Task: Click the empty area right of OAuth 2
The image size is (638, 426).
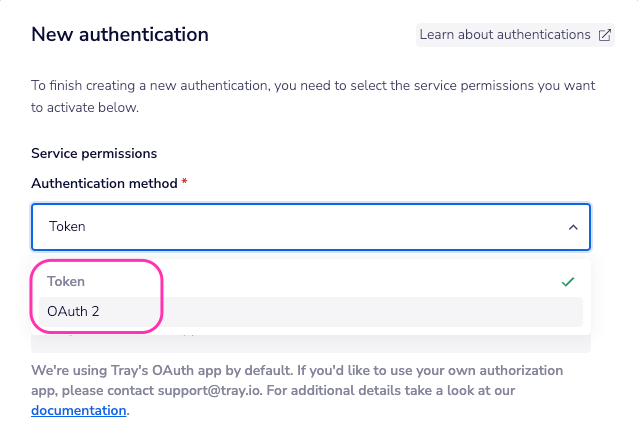Action: tap(350, 311)
